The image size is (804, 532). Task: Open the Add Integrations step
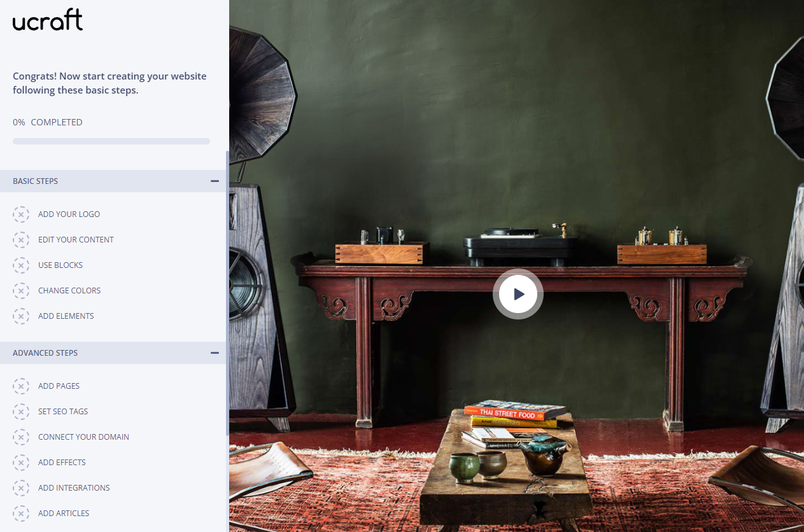click(74, 488)
